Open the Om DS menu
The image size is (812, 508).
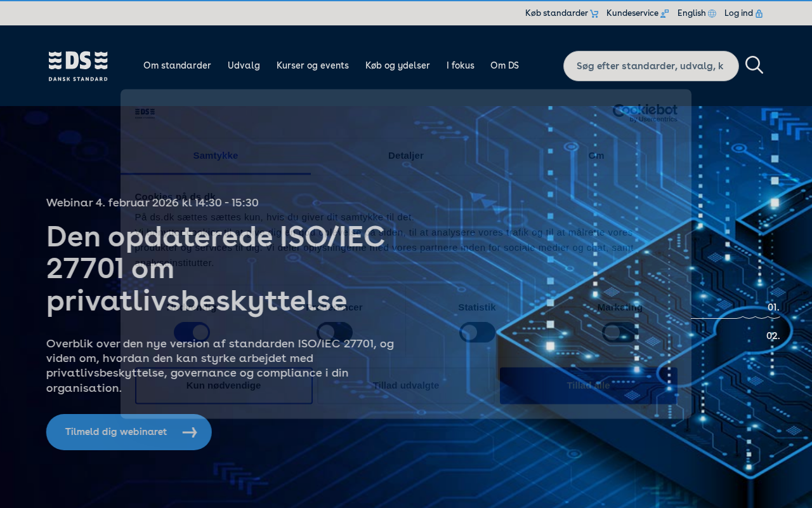coord(504,65)
